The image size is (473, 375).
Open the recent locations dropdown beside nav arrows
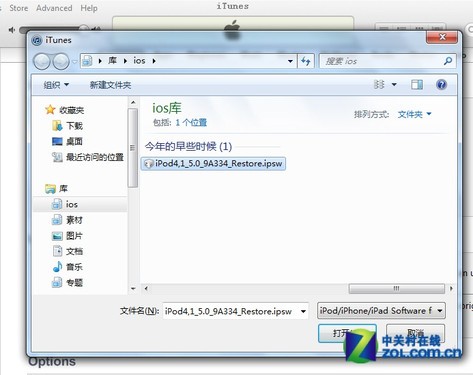point(74,62)
